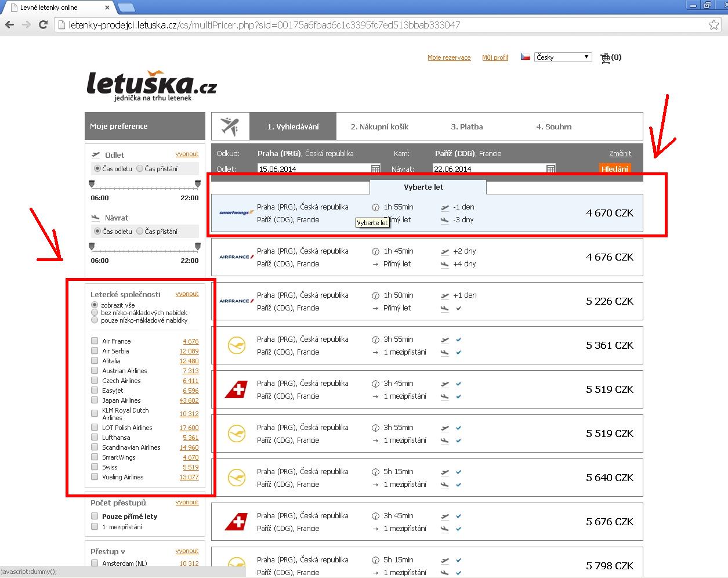
Task: Click the Lufthansa logo on the 5 640 CZK flight
Action: coord(236,478)
